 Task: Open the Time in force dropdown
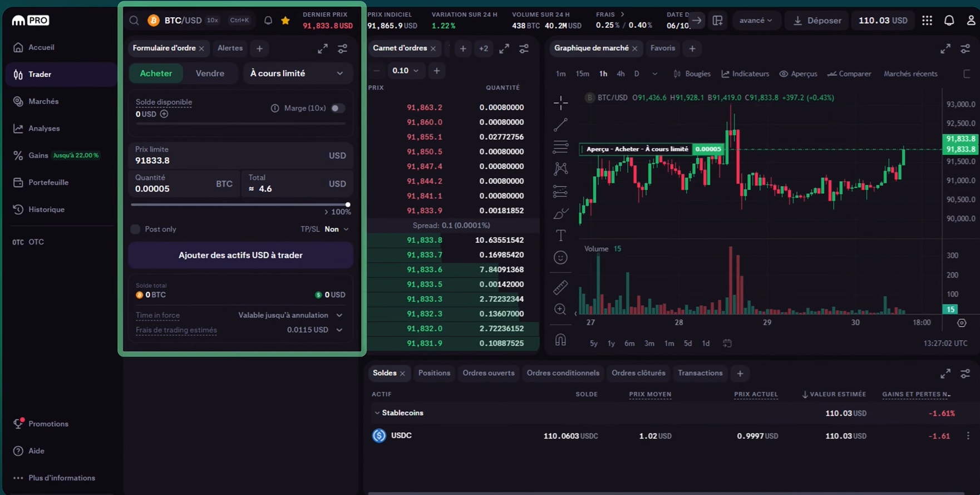click(290, 315)
